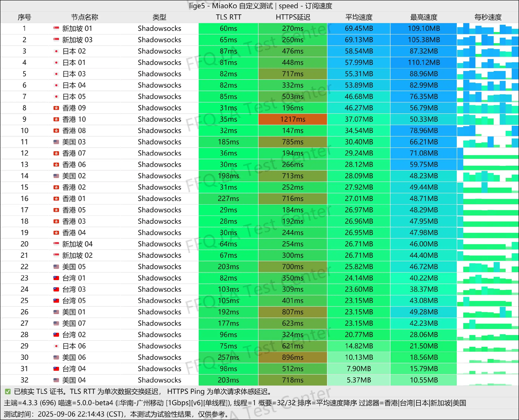Image resolution: width=519 pixels, height=420 pixels.
Task: Click the per-second speed chart for 香港 08
Action: coord(488,131)
